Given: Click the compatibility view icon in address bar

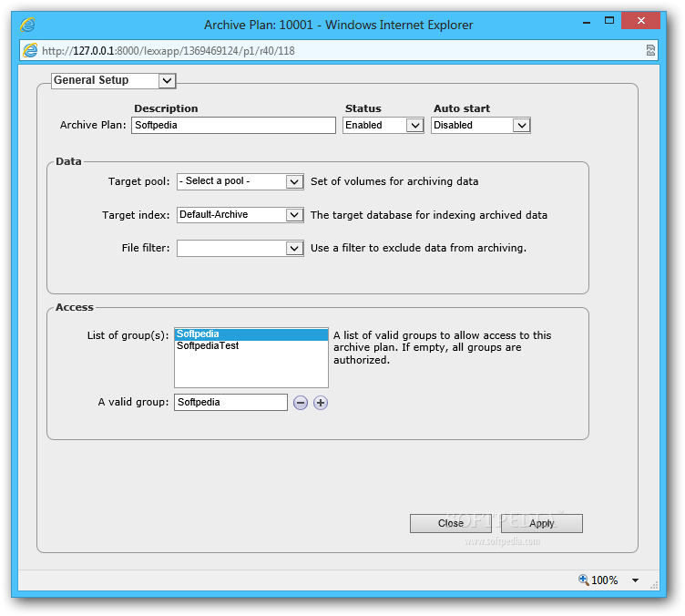Looking at the screenshot, I should (650, 51).
